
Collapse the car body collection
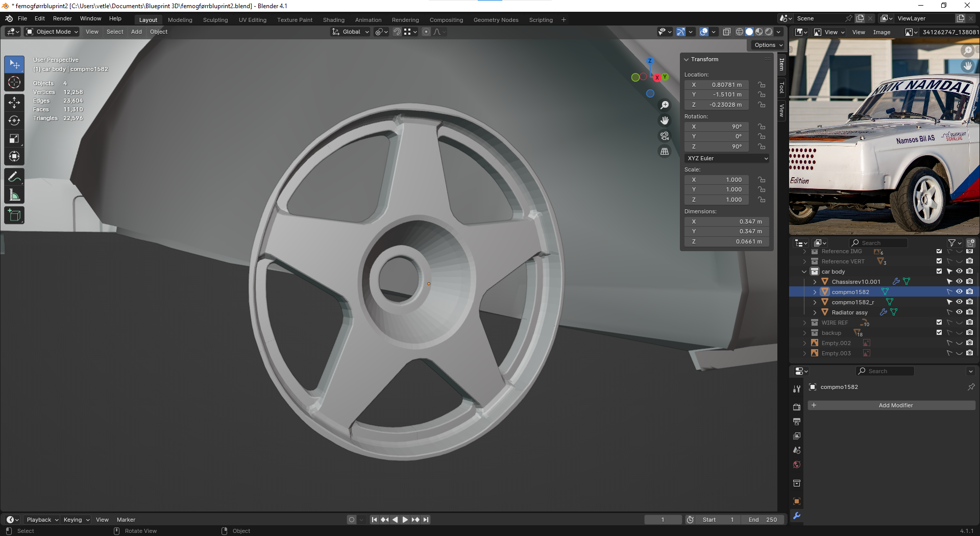pyautogui.click(x=805, y=272)
